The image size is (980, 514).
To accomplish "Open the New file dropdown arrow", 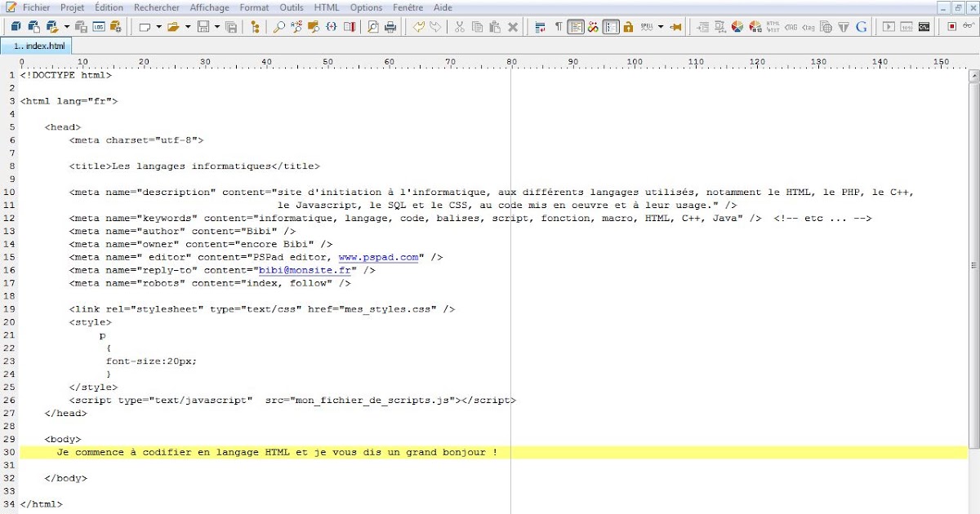I will pyautogui.click(x=158, y=27).
